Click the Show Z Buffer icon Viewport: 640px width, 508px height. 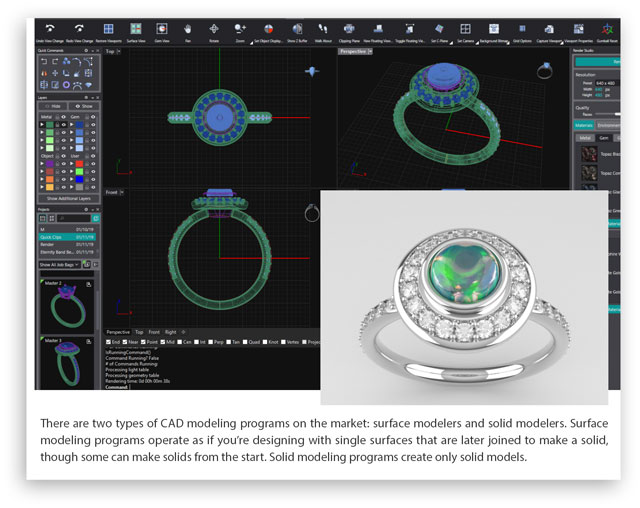point(297,29)
